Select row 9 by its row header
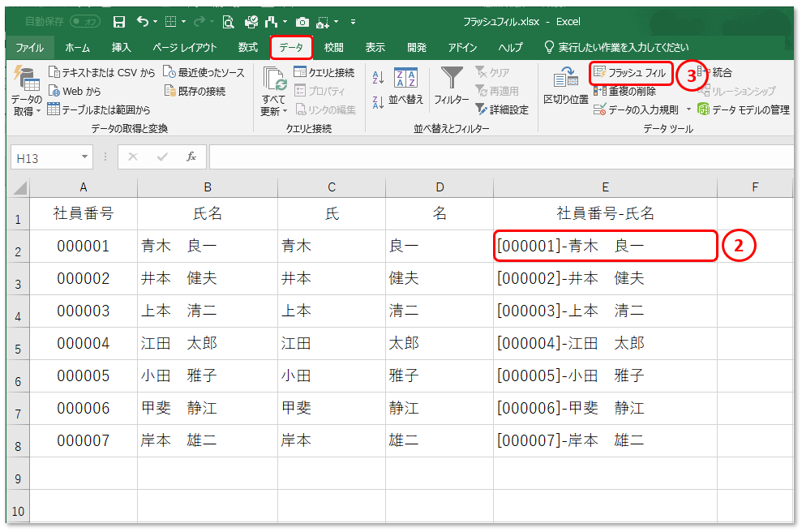 tap(18, 474)
